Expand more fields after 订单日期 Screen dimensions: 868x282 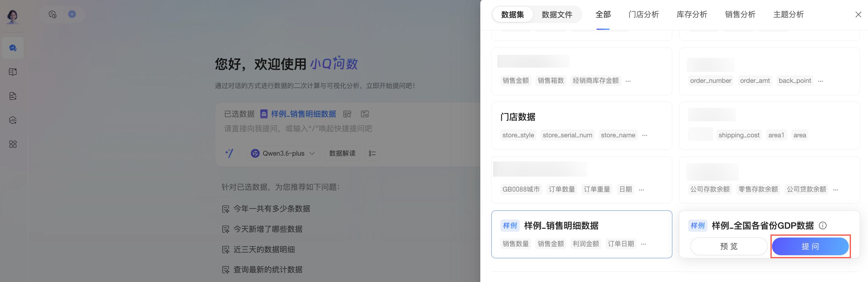[643, 244]
